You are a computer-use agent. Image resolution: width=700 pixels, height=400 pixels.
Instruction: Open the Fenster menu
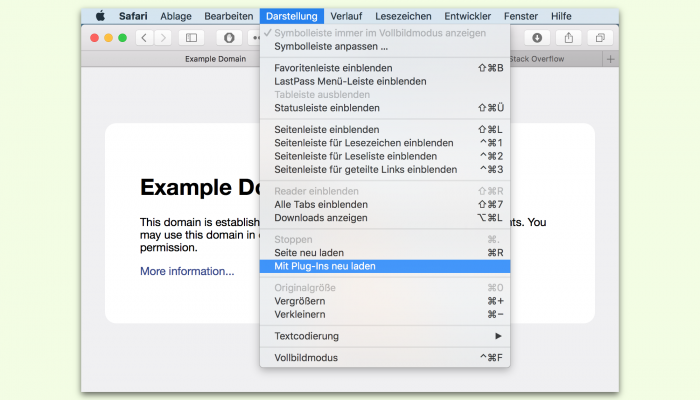(521, 16)
